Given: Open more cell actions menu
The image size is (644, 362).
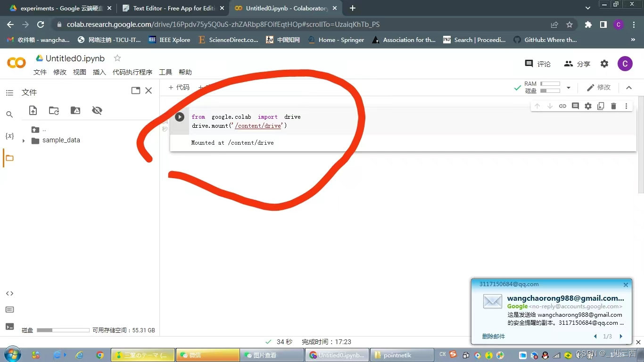Looking at the screenshot, I should [x=626, y=106].
